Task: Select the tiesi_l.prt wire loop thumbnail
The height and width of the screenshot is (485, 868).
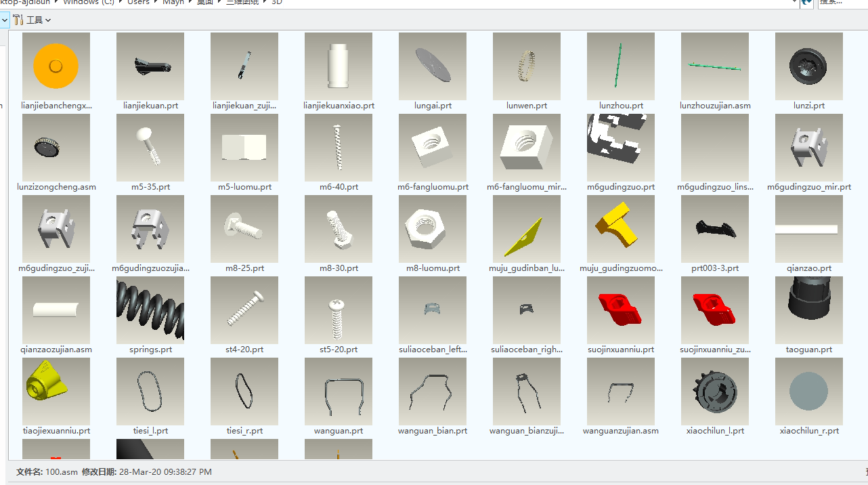Action: (x=150, y=392)
